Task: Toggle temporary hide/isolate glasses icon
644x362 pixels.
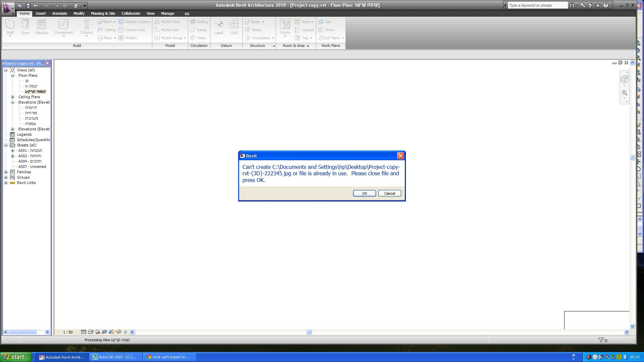Action: 118,332
